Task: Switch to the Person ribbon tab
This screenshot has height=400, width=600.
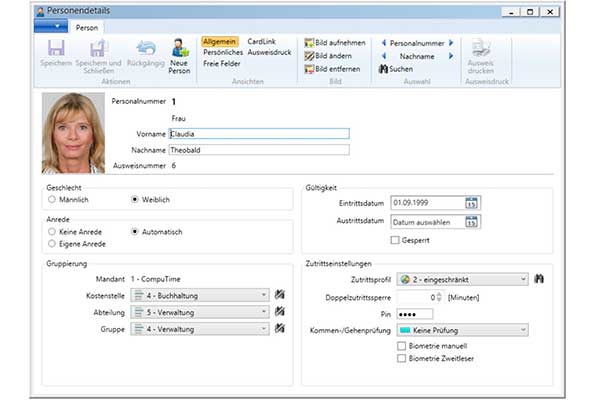Action: click(87, 27)
